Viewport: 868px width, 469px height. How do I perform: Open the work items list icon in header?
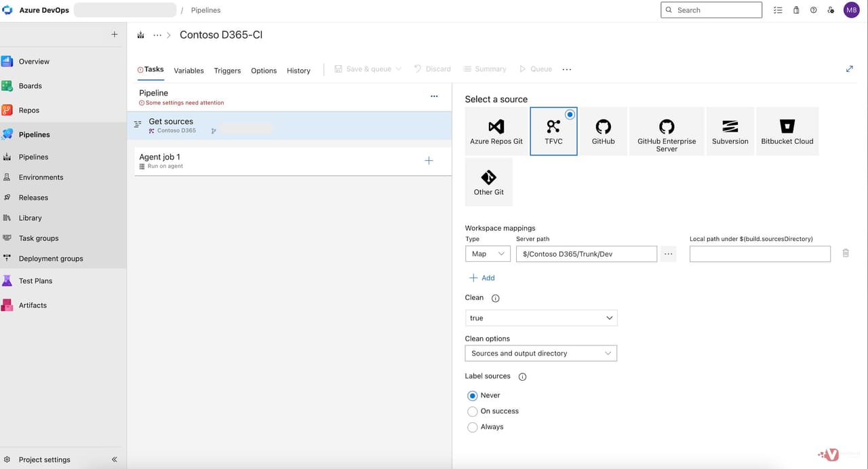click(x=778, y=10)
